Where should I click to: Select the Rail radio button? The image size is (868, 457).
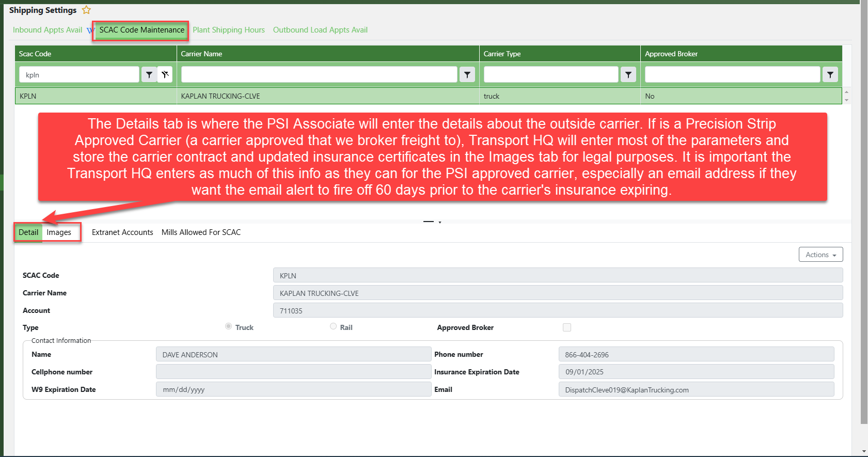[x=333, y=326]
